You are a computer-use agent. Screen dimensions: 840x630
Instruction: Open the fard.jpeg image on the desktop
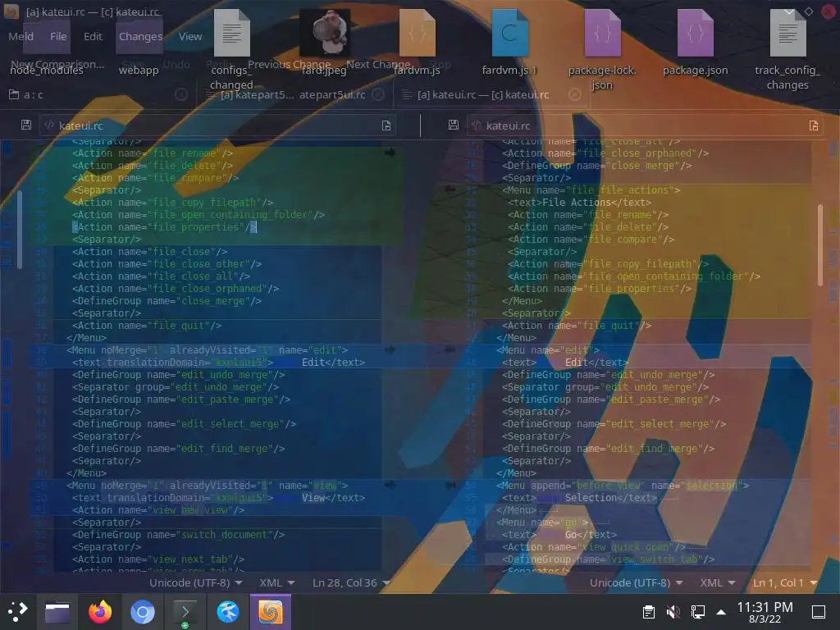click(324, 43)
